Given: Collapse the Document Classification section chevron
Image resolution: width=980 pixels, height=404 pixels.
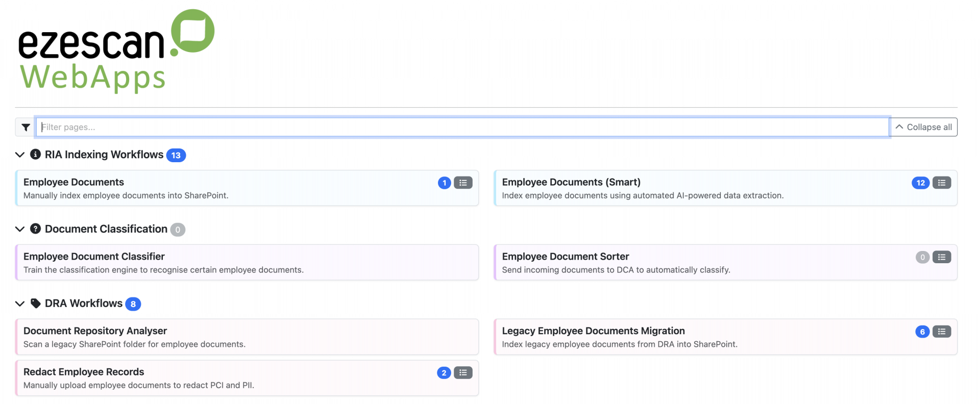Looking at the screenshot, I should point(20,229).
